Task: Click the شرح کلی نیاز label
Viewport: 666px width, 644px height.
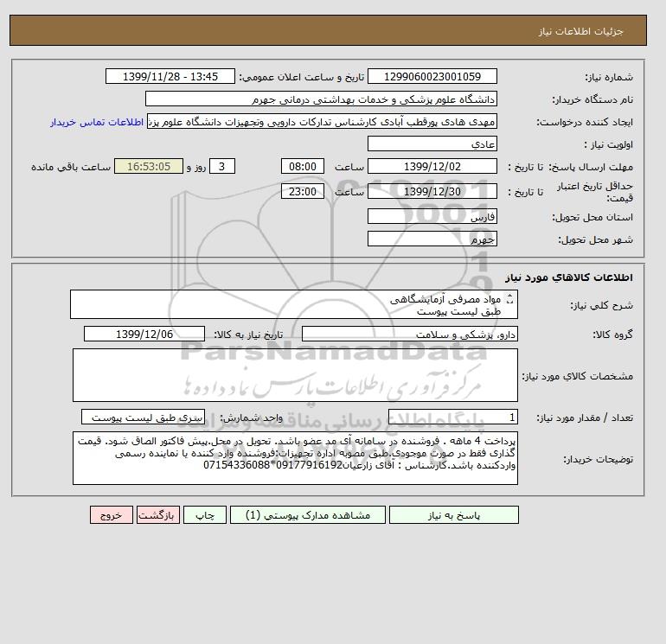Action: pos(601,305)
